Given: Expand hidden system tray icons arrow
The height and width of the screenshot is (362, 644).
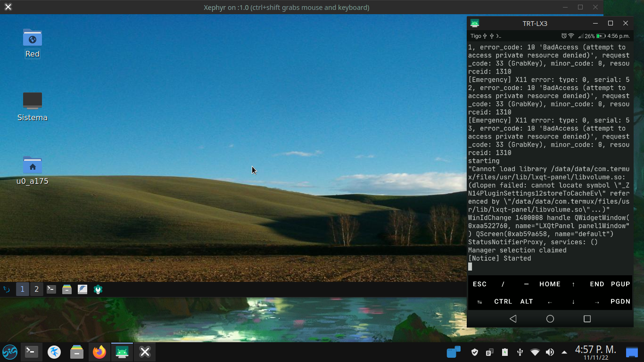Looking at the screenshot, I should click(x=564, y=352).
